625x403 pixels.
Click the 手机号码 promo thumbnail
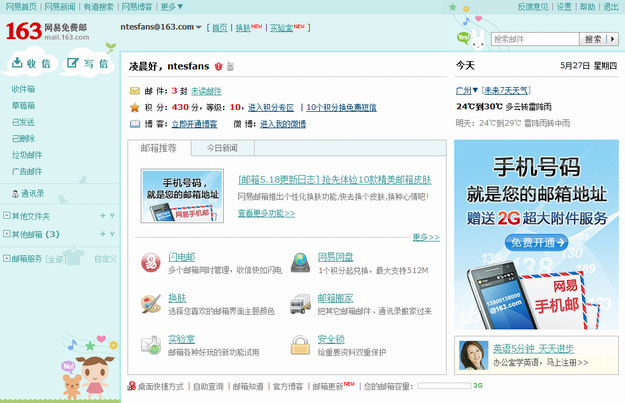(182, 196)
